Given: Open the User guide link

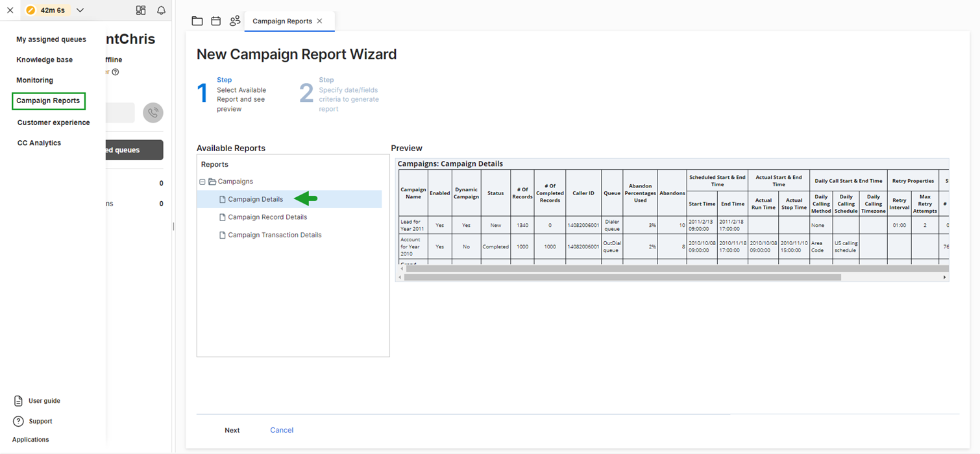Looking at the screenshot, I should click(44, 401).
